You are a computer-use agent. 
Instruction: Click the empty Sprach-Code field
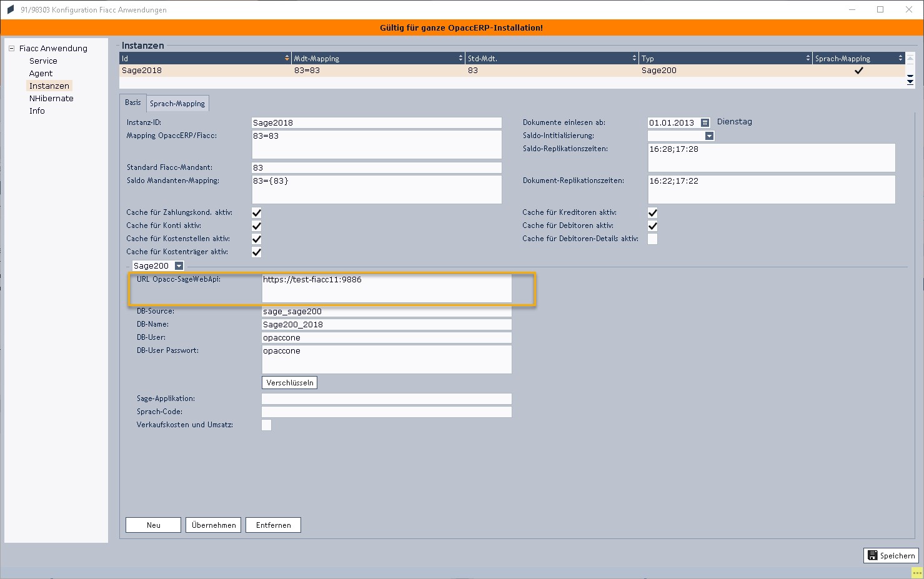pos(387,412)
